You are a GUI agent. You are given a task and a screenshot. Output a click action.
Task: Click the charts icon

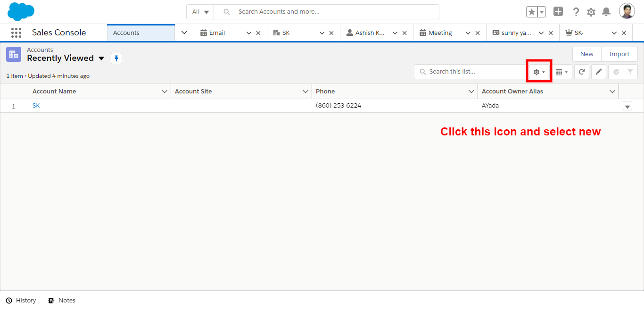pos(616,72)
